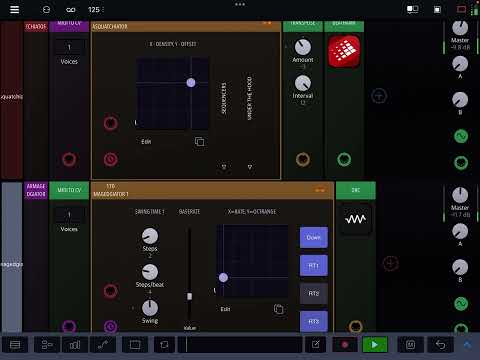Image resolution: width=480 pixels, height=360 pixels.
Task: Expand the Under The Hood section arrow
Action: [x=250, y=167]
